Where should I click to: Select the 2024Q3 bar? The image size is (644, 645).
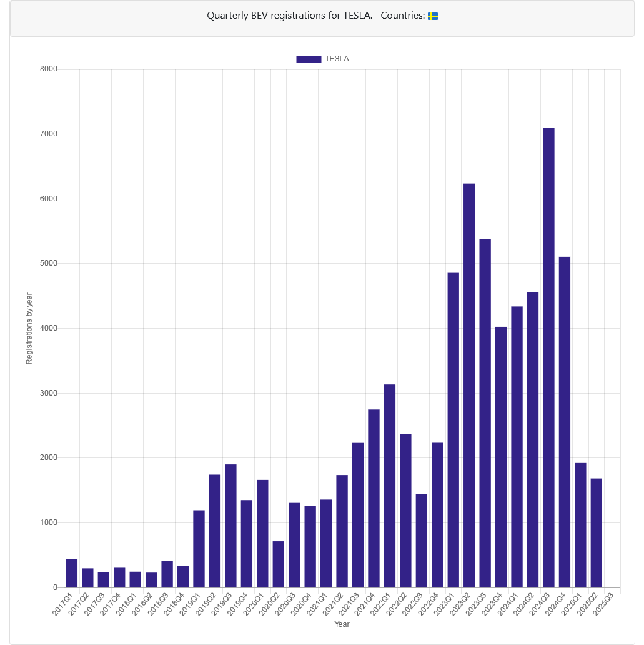[548, 357]
